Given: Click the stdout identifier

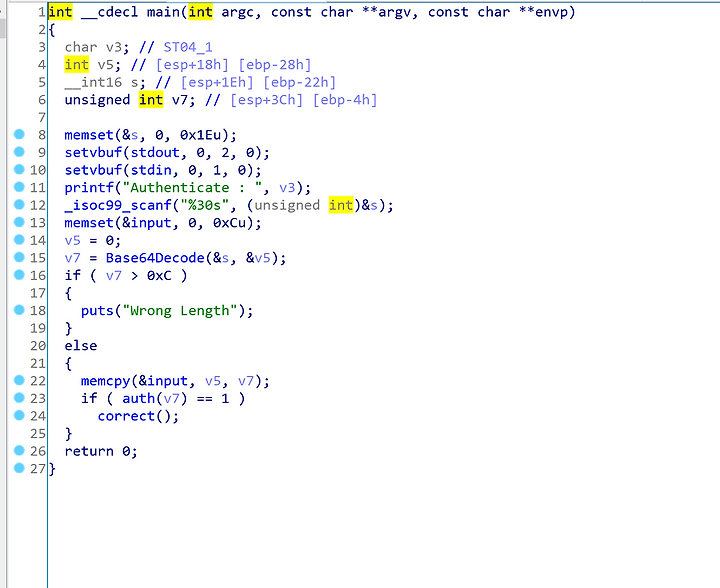Looking at the screenshot, I should [155, 152].
